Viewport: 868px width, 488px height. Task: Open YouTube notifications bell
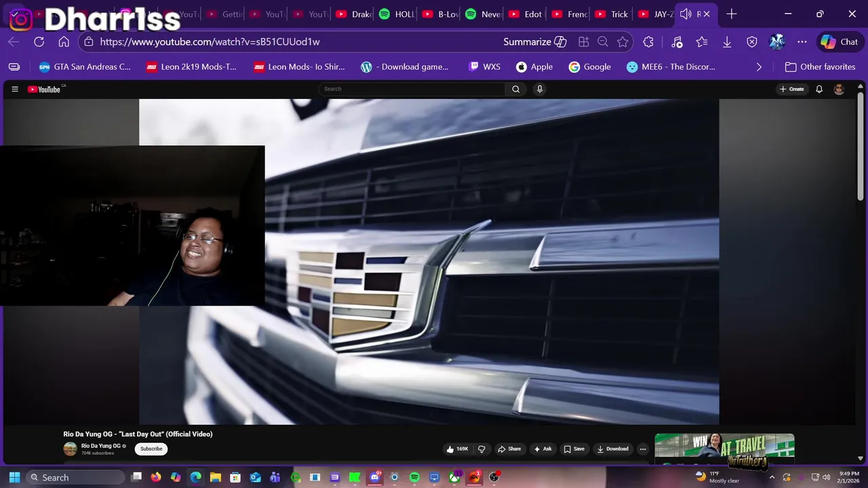[819, 89]
